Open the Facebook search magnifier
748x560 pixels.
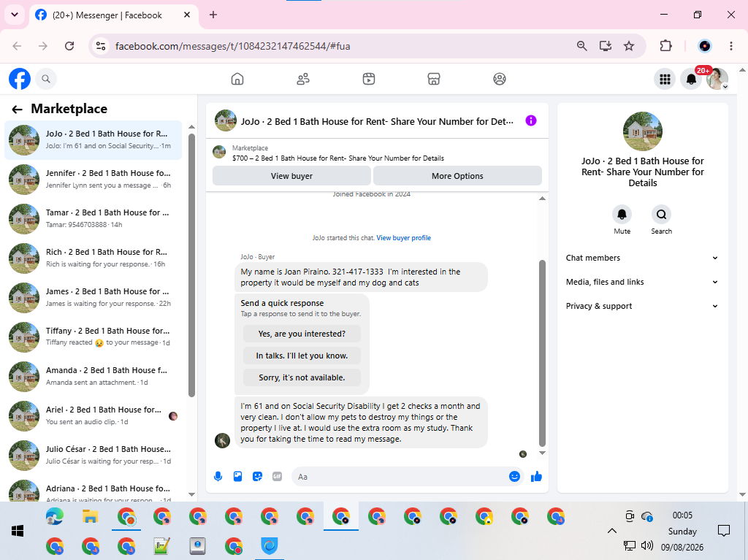point(46,79)
